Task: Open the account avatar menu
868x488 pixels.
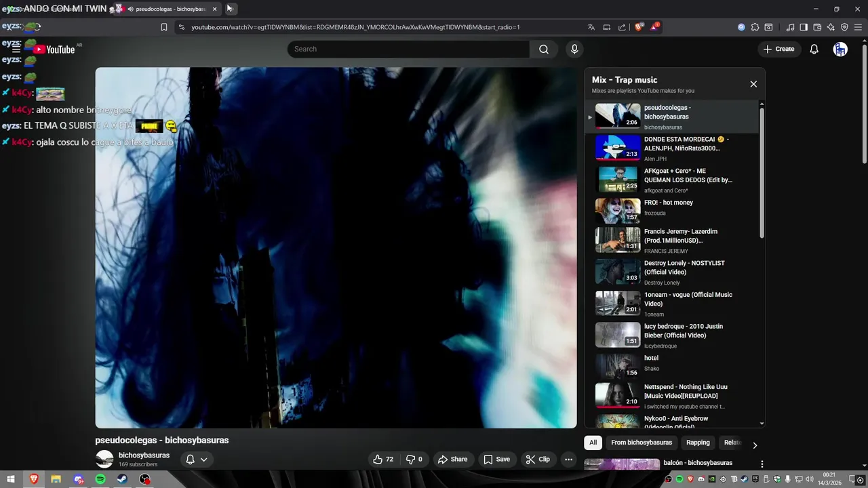Action: pyautogui.click(x=840, y=49)
